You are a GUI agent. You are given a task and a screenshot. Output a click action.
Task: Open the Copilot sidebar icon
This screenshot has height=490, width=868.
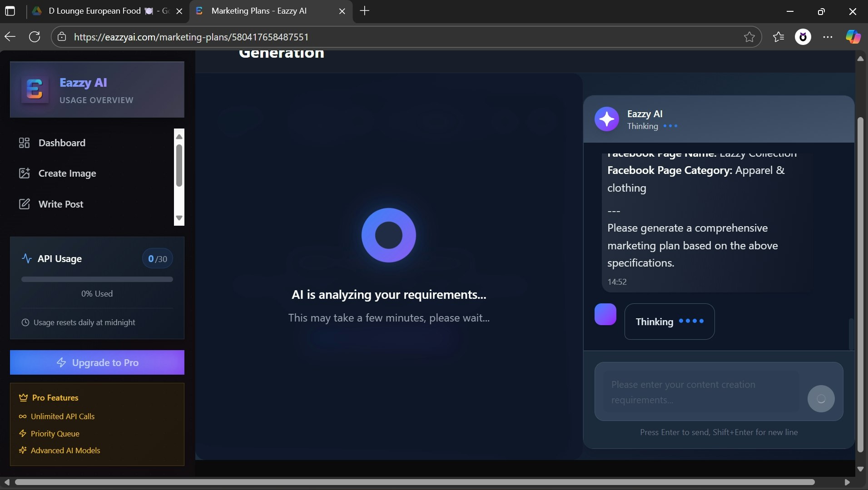click(853, 37)
